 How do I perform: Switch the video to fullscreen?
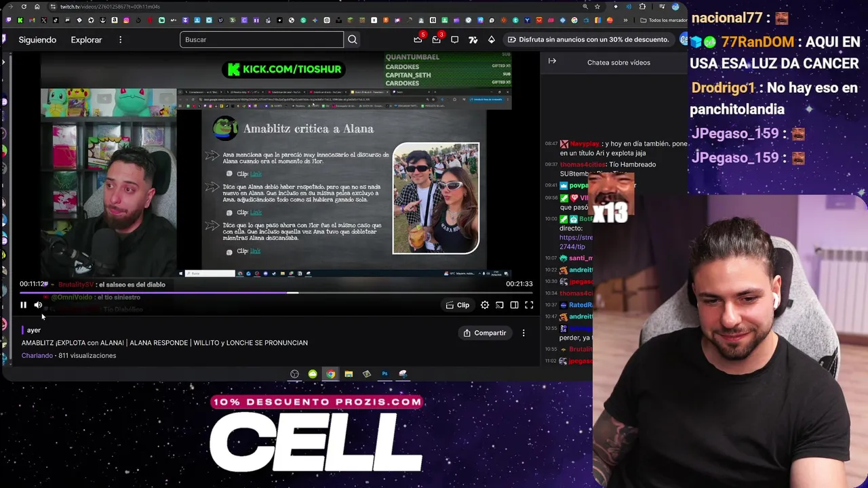pos(529,305)
